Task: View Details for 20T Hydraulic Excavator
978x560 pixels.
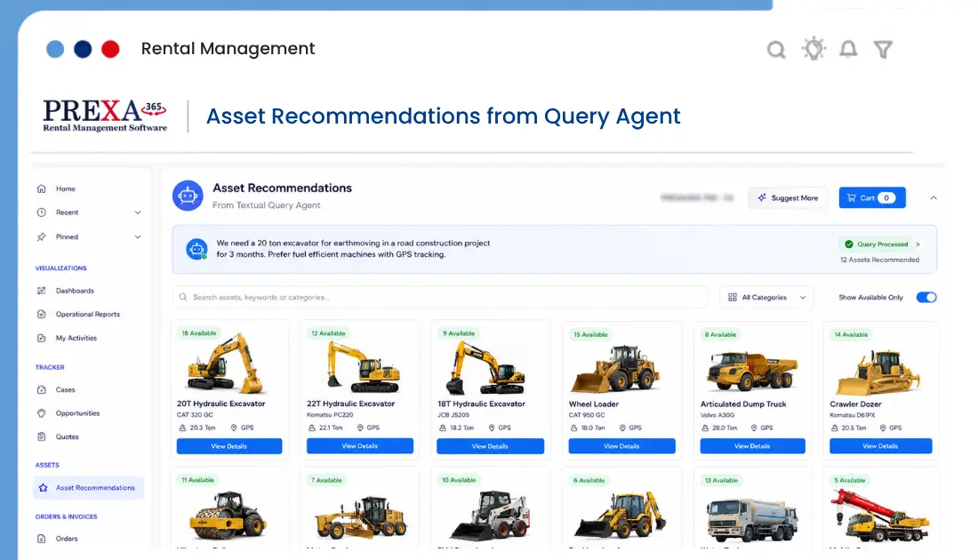Action: tap(228, 446)
